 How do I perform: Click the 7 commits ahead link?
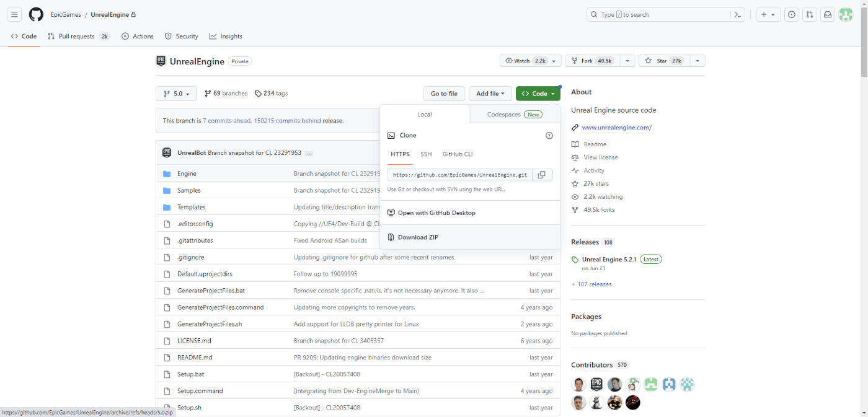[x=227, y=121]
